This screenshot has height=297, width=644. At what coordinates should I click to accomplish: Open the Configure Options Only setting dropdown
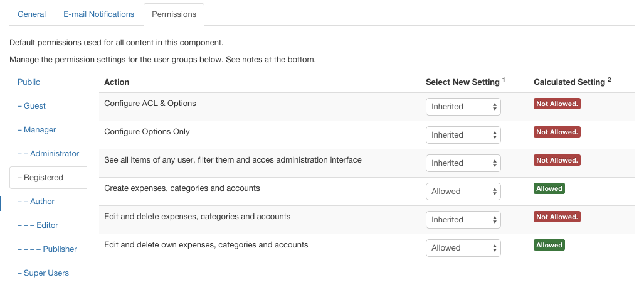tap(463, 135)
